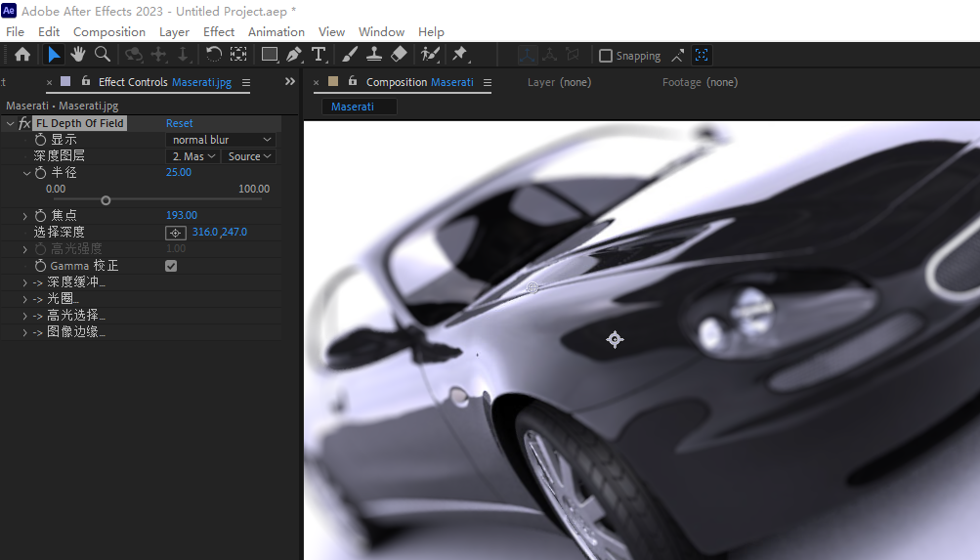Image resolution: width=980 pixels, height=560 pixels.
Task: Click the 半径 slider handle
Action: tap(106, 200)
